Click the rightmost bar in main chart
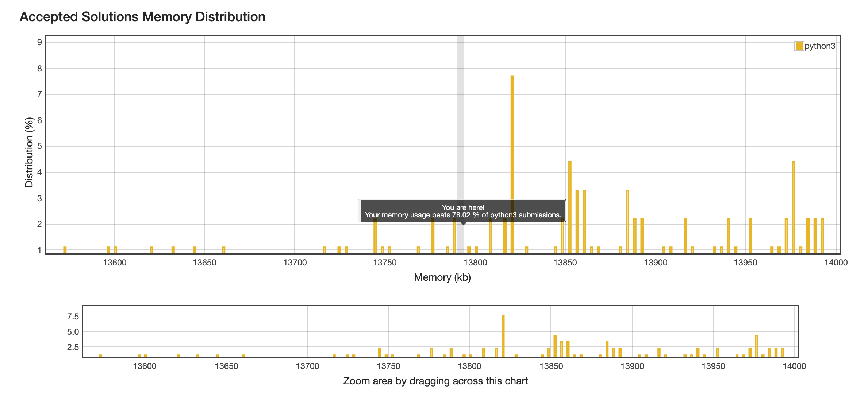Screen dimensions: 868x396 pyautogui.click(x=822, y=235)
